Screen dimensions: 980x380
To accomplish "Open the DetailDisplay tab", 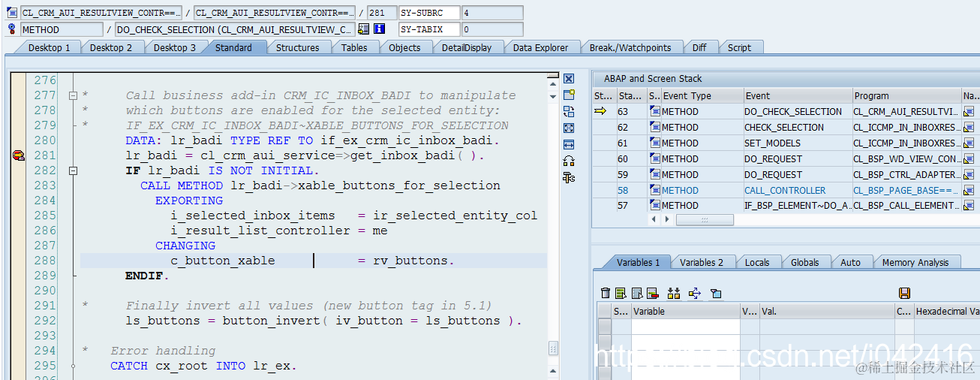I will (466, 47).
